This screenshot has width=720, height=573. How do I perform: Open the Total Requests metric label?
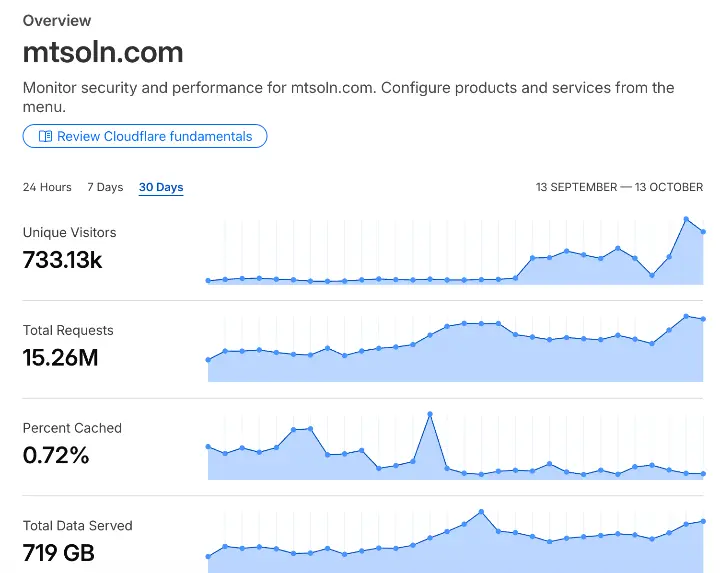coord(68,330)
